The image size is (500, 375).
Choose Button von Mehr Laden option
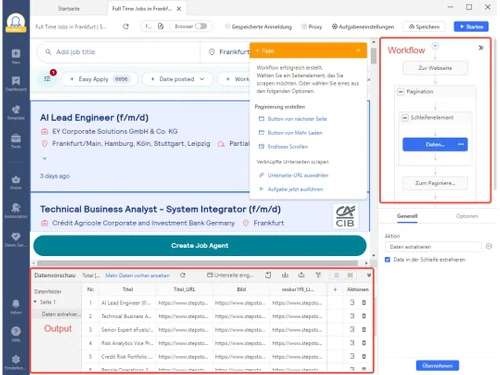tap(295, 133)
